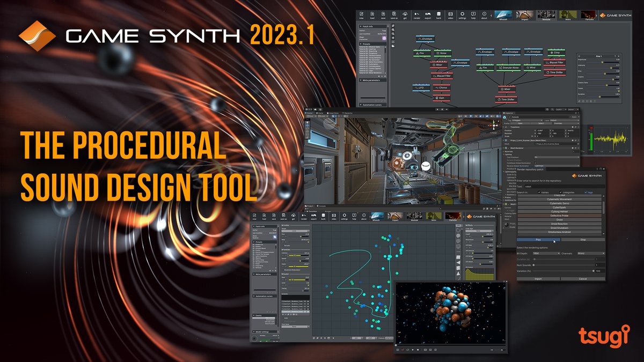Select the Chorus node in the patch

click(443, 87)
